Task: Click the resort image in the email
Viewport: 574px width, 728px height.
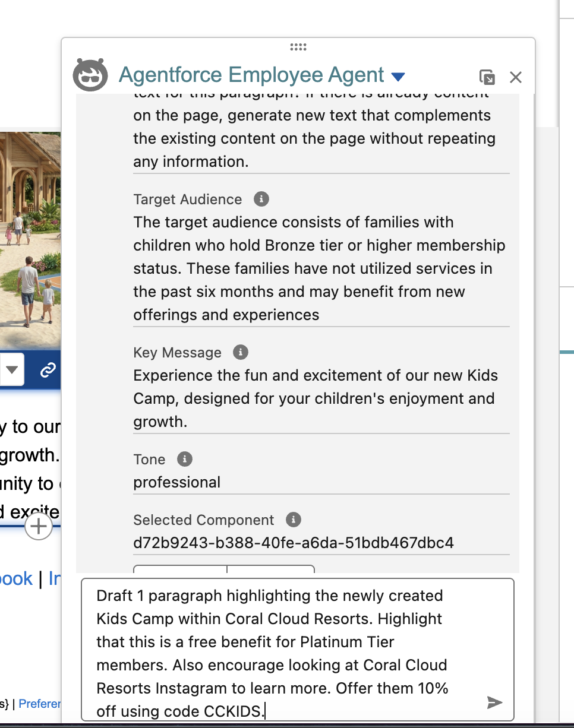Action: 30,240
